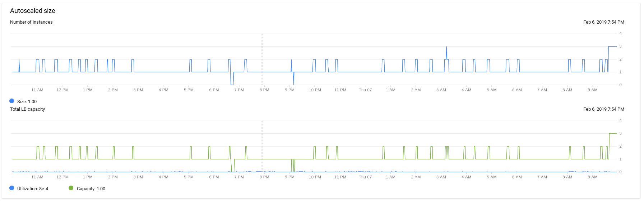This screenshot has width=644, height=201.
Task: Click the dashed time marker in instances chart
Action: (262, 59)
